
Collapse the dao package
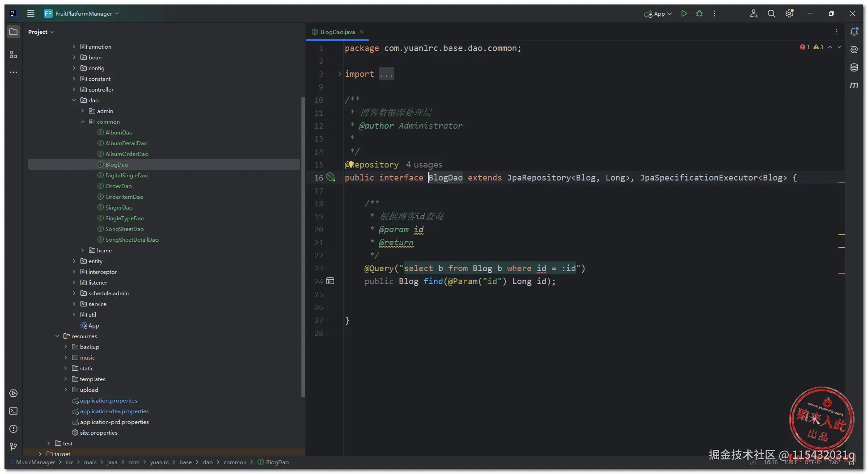coord(74,100)
